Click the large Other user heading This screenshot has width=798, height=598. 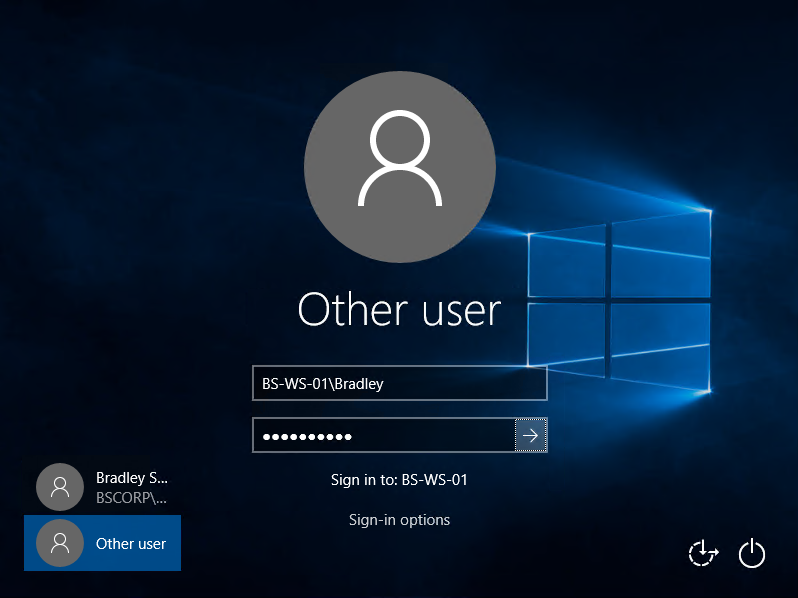click(x=400, y=309)
